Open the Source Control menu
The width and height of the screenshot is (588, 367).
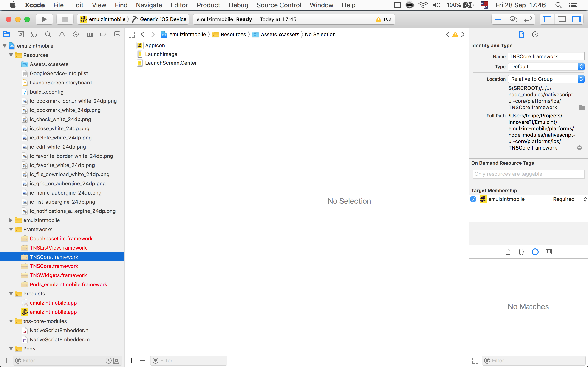click(279, 5)
